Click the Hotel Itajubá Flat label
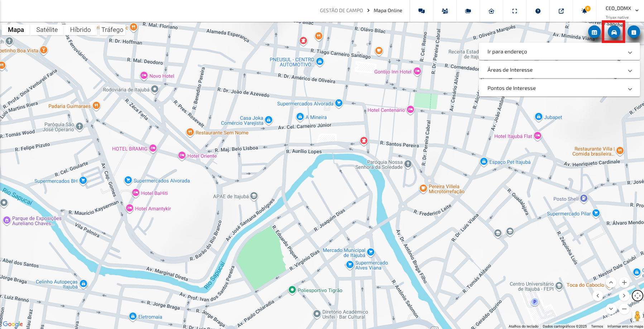This screenshot has height=329, width=644. click(x=513, y=136)
